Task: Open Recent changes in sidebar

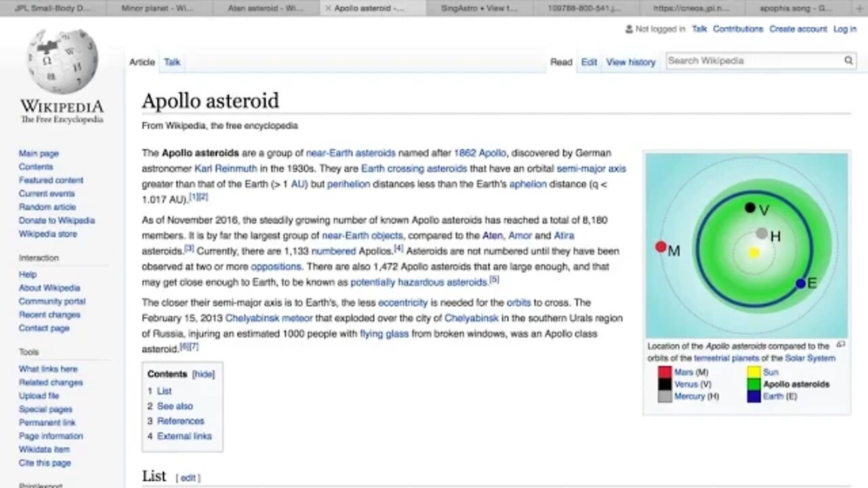Action: click(x=50, y=315)
